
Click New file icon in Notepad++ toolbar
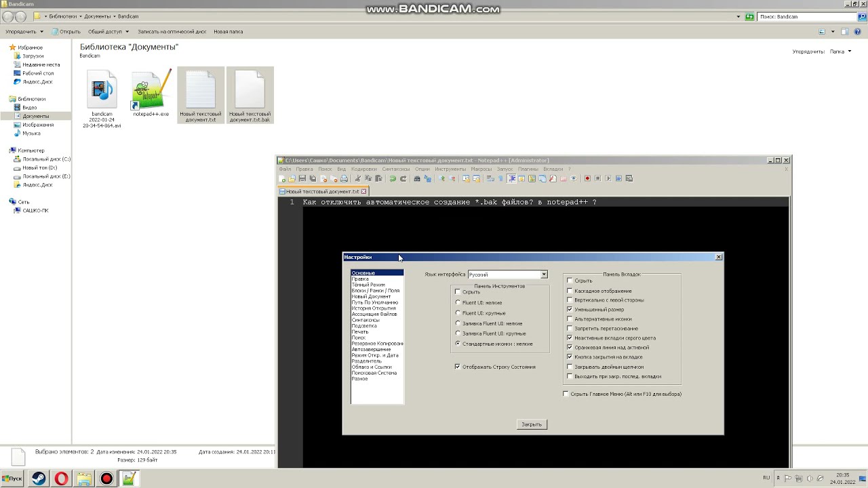point(282,178)
